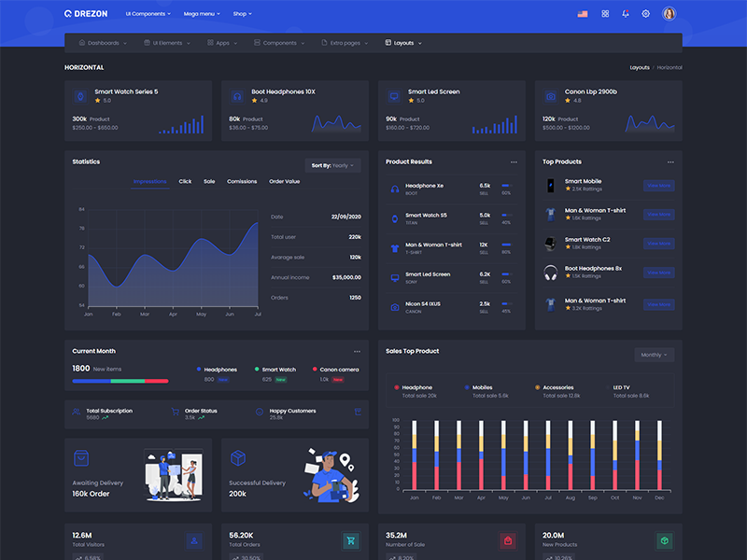This screenshot has width=747, height=560.
Task: Click the Current Month multicolor progress bar
Action: pyautogui.click(x=120, y=381)
